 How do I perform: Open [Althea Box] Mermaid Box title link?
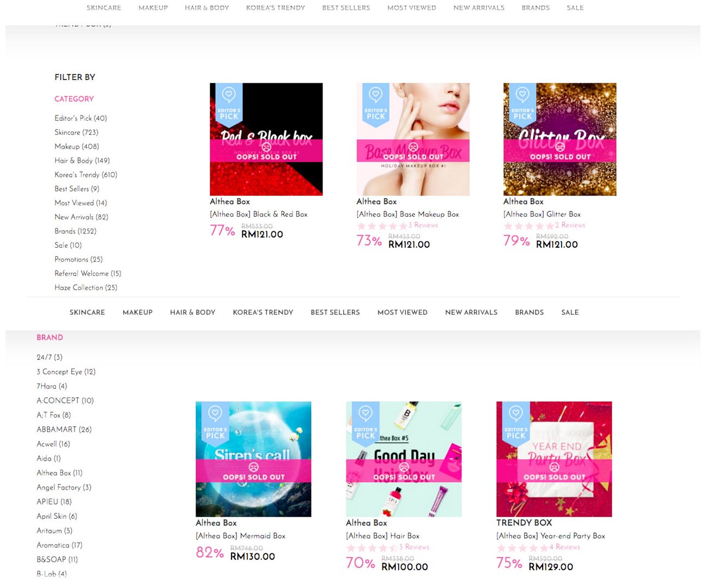(241, 536)
